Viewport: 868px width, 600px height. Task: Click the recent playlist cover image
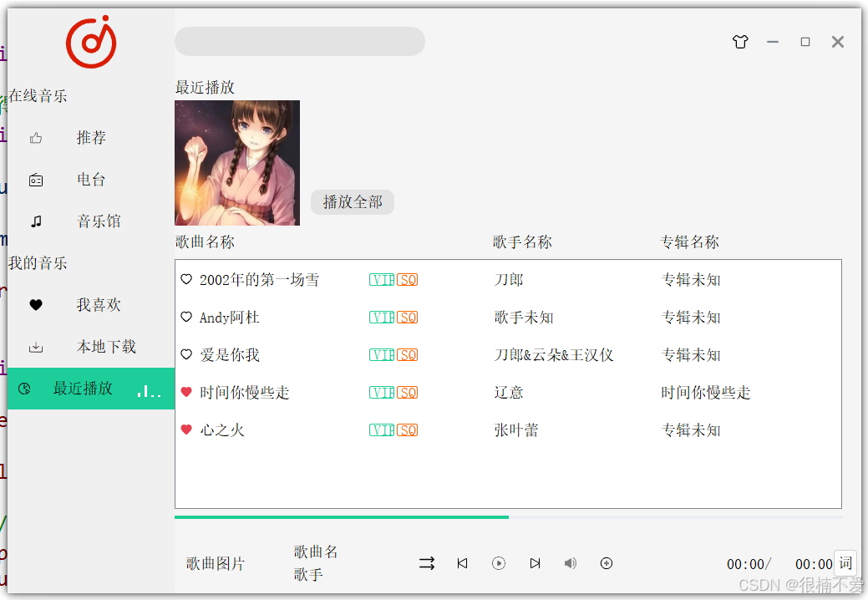pos(237,163)
